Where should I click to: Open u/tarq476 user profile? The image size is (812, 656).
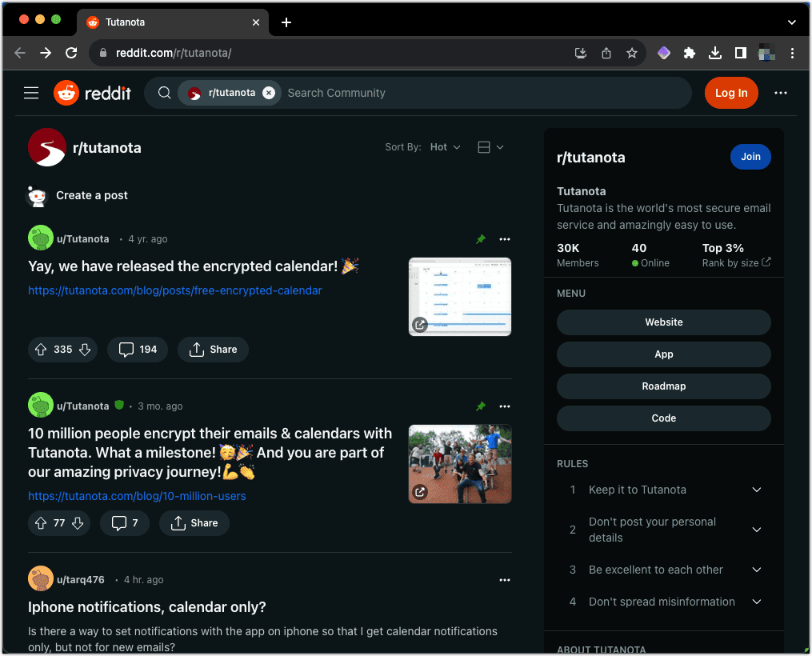click(80, 580)
